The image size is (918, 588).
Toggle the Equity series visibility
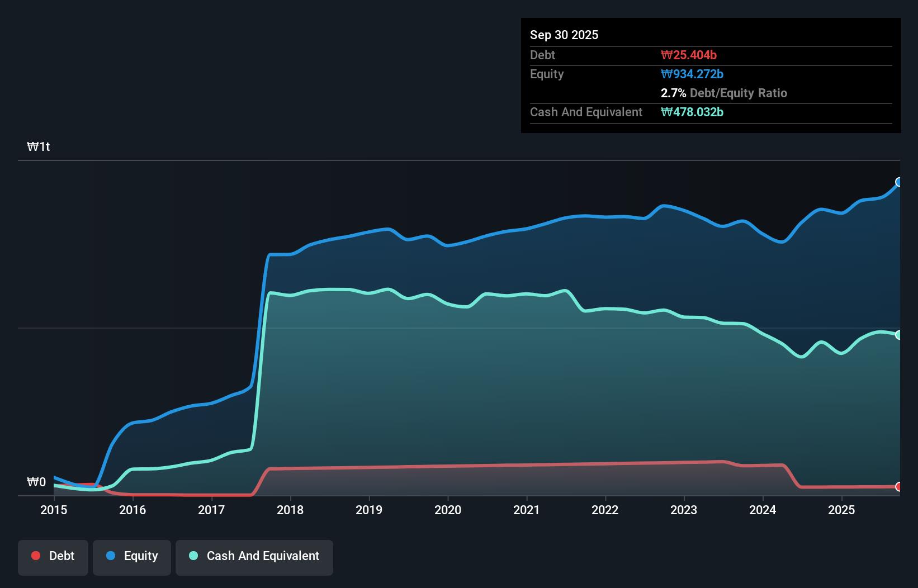(x=131, y=556)
